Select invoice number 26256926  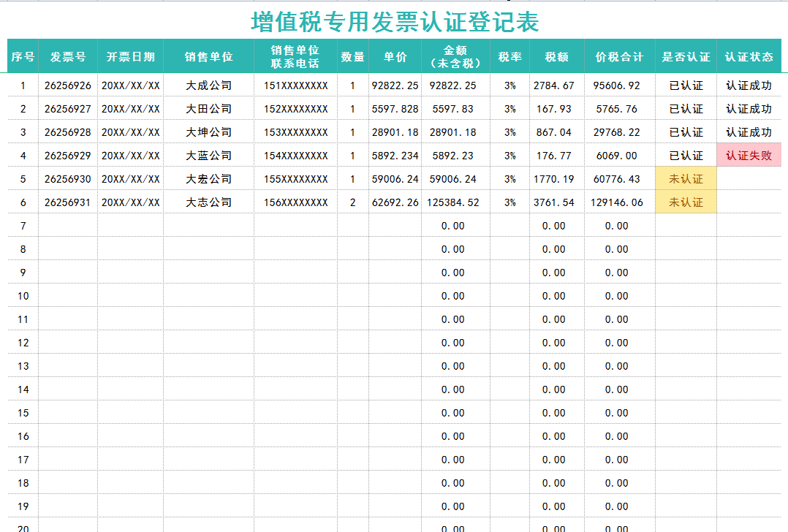[68, 86]
